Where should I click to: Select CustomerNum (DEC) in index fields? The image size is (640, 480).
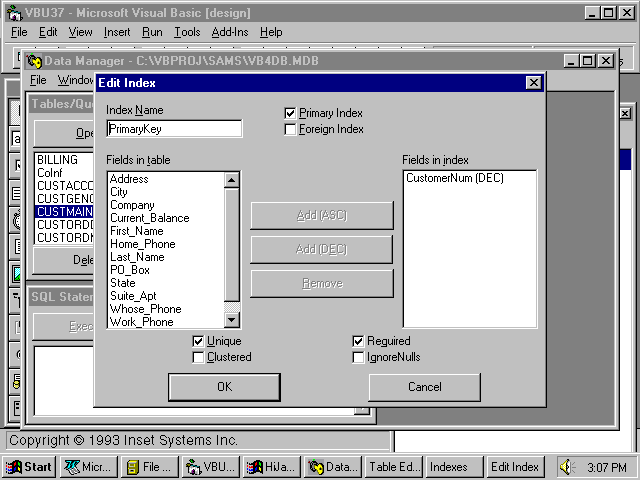coord(454,179)
